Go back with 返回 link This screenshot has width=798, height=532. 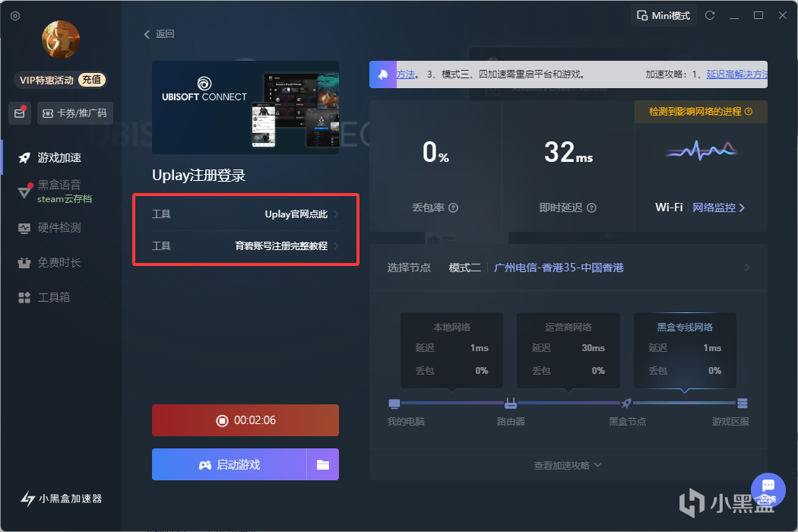[x=159, y=34]
